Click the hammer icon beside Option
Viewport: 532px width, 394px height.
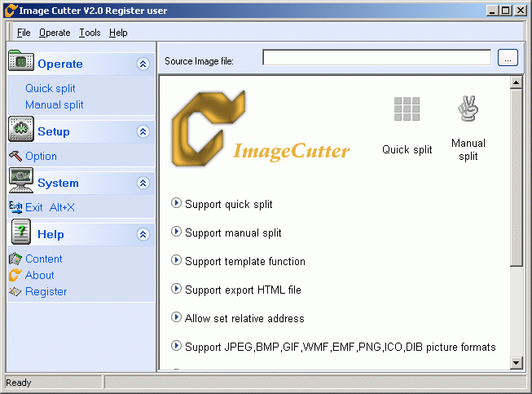(x=15, y=156)
